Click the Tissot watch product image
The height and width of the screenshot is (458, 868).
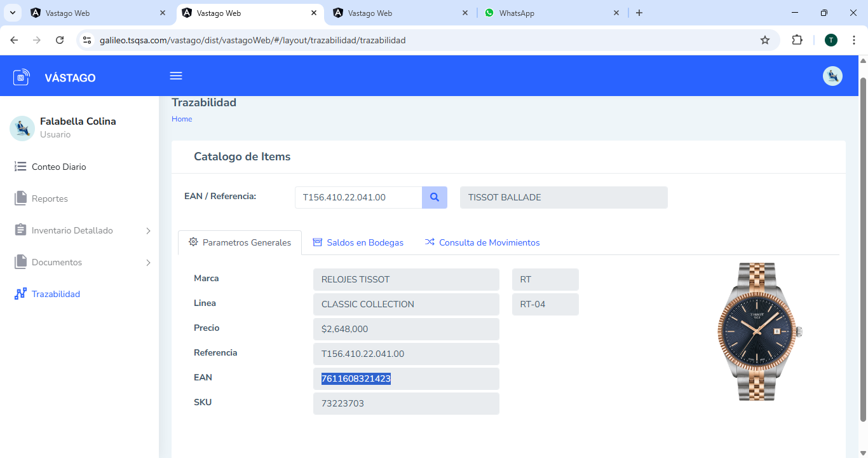coord(760,331)
